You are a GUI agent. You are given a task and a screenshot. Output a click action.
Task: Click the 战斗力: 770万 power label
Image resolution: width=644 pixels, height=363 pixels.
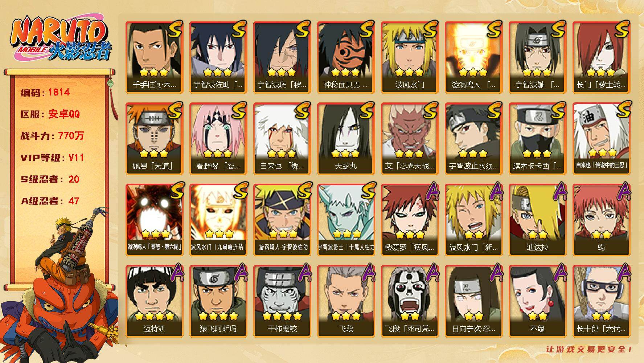(52, 136)
